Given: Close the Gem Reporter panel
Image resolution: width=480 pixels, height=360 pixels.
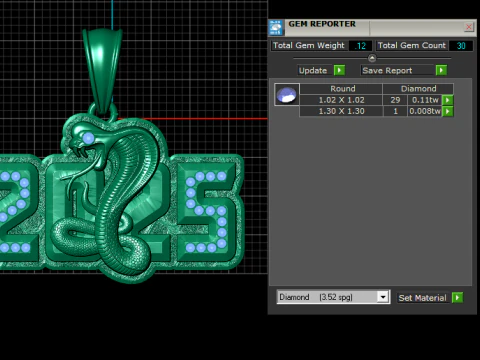Looking at the screenshot, I should (x=469, y=27).
